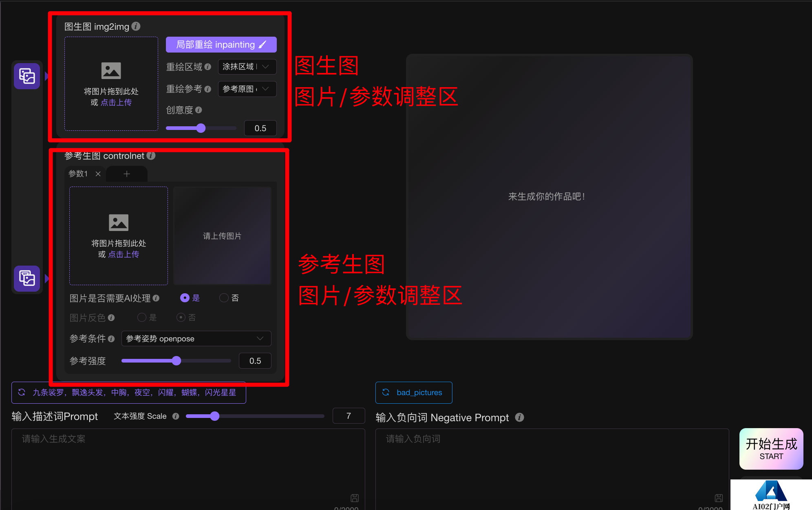
Task: Click the 开始生成 START button
Action: 771,448
